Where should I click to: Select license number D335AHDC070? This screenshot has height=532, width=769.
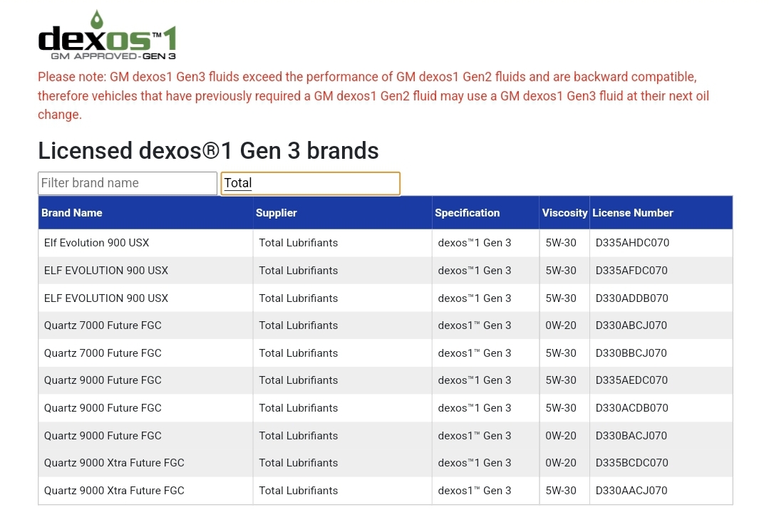pos(632,243)
